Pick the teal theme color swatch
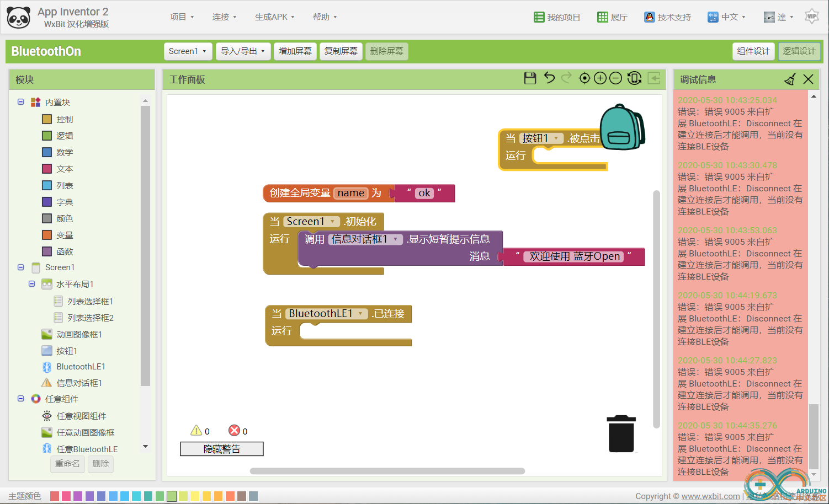This screenshot has height=504, width=829. tap(148, 496)
